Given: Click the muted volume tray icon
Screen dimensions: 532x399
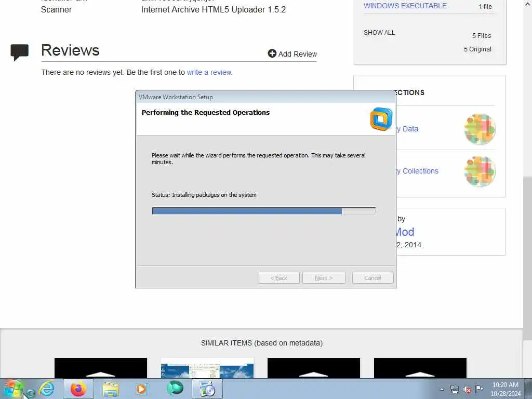Looking at the screenshot, I should 467,390.
